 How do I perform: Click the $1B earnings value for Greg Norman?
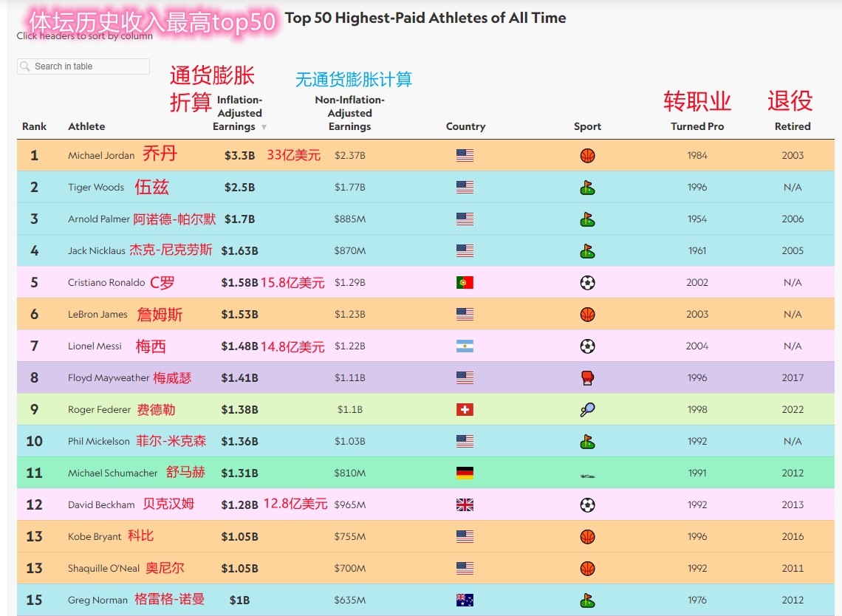[239, 600]
